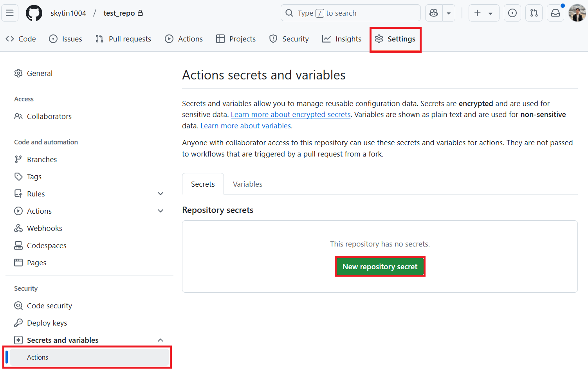Open the Insights tab
The width and height of the screenshot is (588, 369).
[x=341, y=38]
